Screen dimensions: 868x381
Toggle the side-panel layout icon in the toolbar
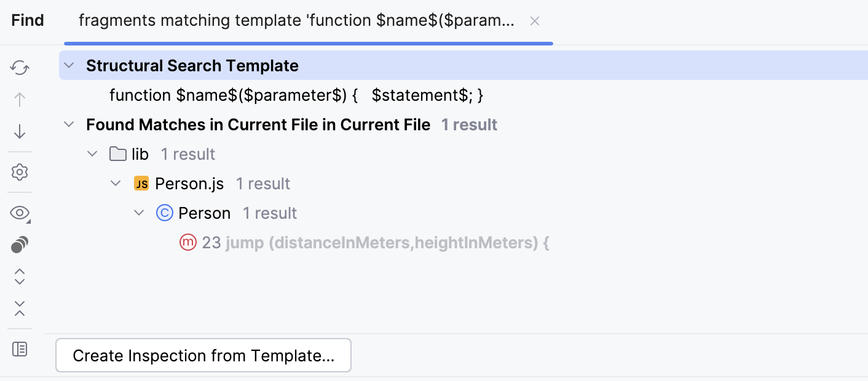tap(20, 349)
